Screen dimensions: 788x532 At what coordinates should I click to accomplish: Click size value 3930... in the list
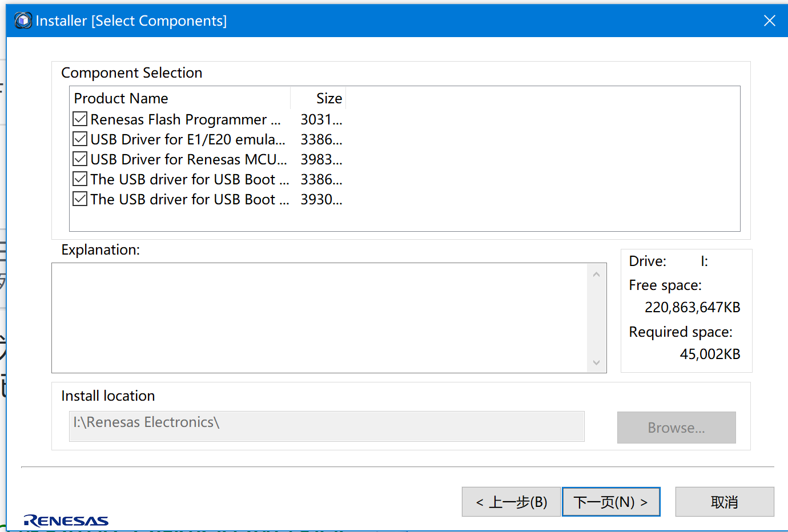tap(321, 199)
